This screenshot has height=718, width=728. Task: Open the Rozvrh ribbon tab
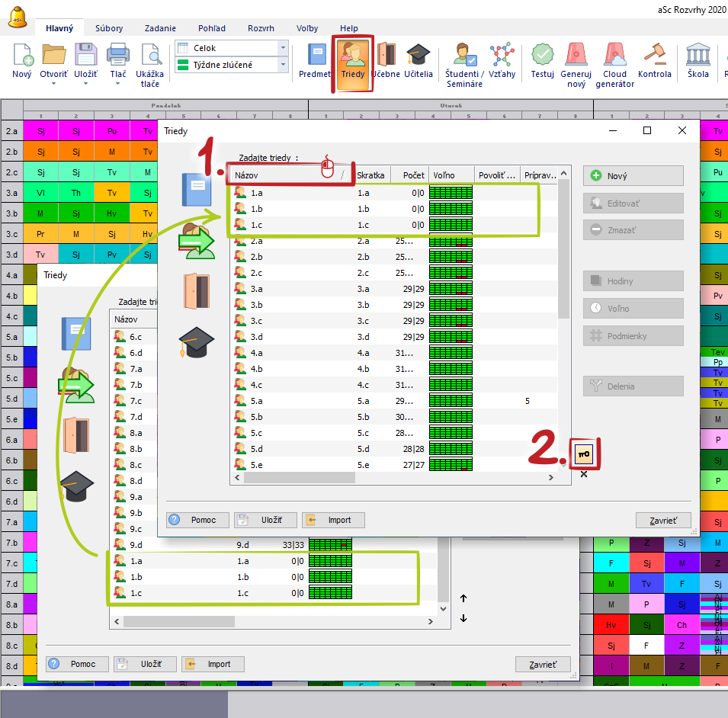point(261,28)
